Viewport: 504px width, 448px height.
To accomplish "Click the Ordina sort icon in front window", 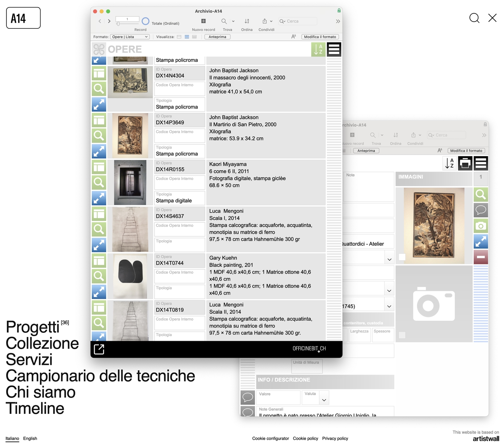I will click(x=247, y=21).
